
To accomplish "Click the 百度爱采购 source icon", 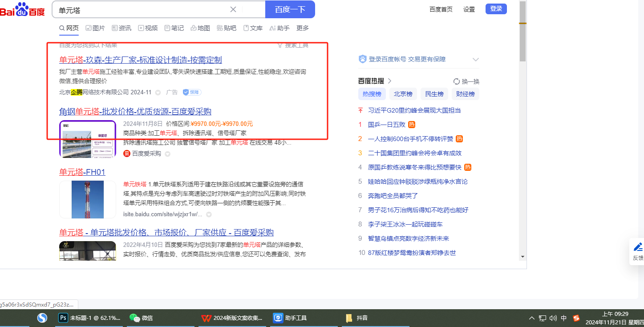I will 127,153.
